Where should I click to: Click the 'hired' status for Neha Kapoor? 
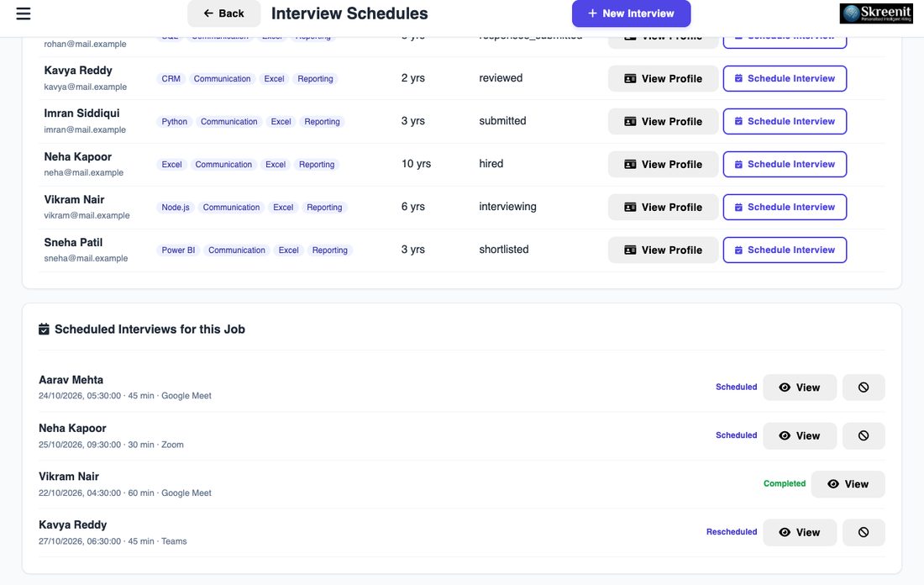click(491, 164)
